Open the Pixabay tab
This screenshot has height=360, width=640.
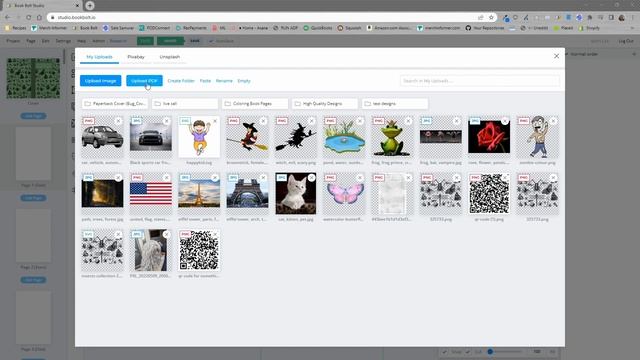pyautogui.click(x=136, y=57)
